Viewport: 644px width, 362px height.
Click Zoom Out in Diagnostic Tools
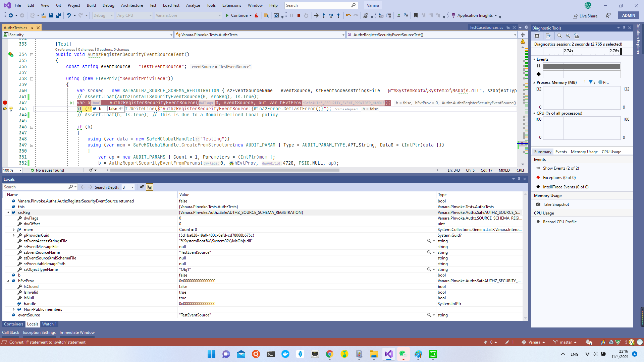tap(568, 36)
